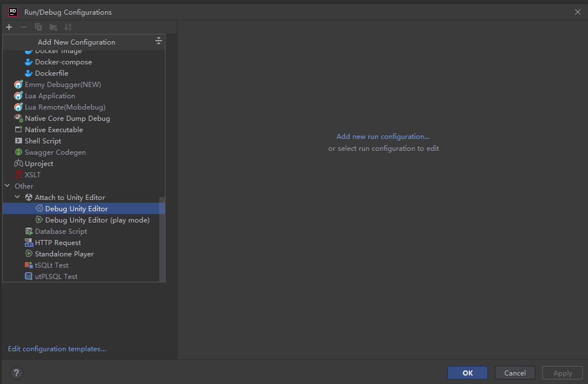
Task: Collapse the Attach to Unity Editor chevron
Action: 18,197
